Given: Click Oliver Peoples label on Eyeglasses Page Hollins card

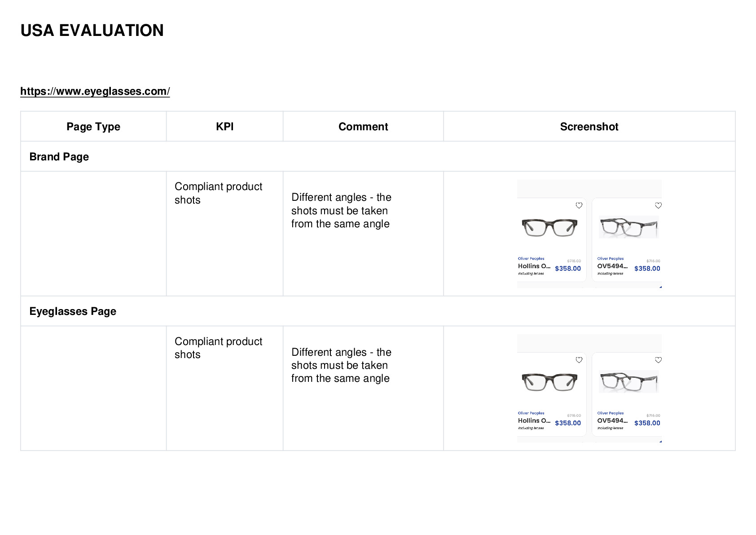Looking at the screenshot, I should tap(531, 413).
